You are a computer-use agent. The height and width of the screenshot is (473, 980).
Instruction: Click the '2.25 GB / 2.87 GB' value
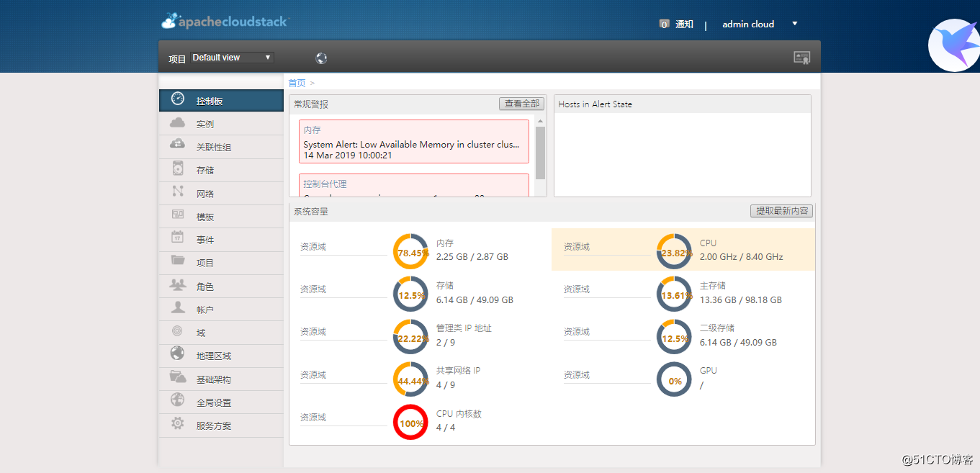coord(472,257)
